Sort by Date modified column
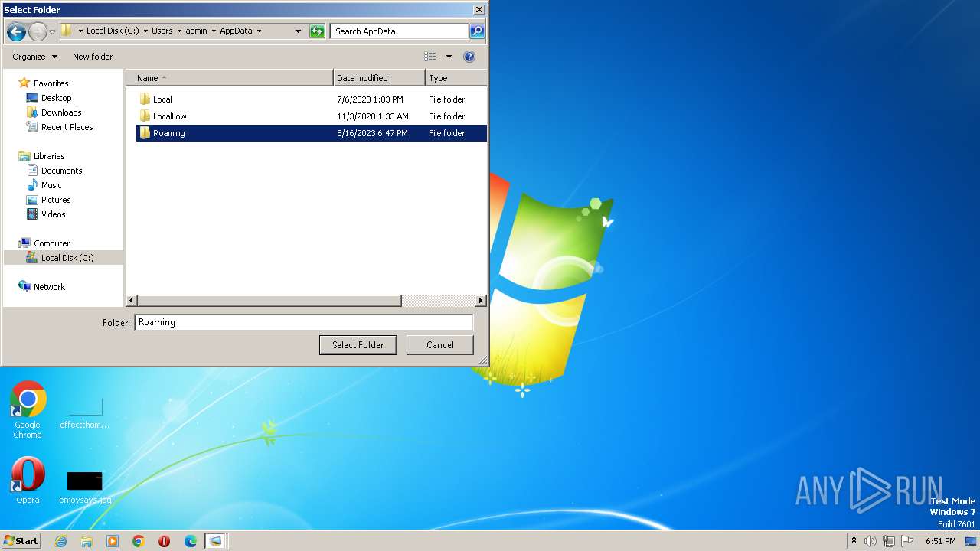The image size is (980, 551). click(379, 78)
